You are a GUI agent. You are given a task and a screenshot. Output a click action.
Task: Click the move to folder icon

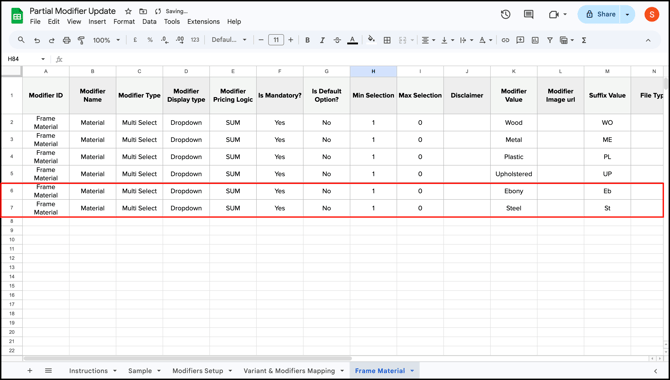pyautogui.click(x=143, y=12)
